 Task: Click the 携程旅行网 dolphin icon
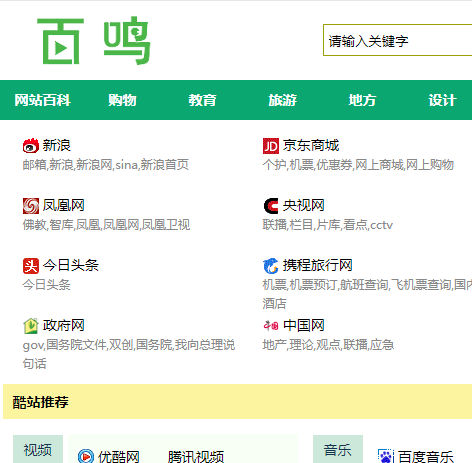coord(271,266)
